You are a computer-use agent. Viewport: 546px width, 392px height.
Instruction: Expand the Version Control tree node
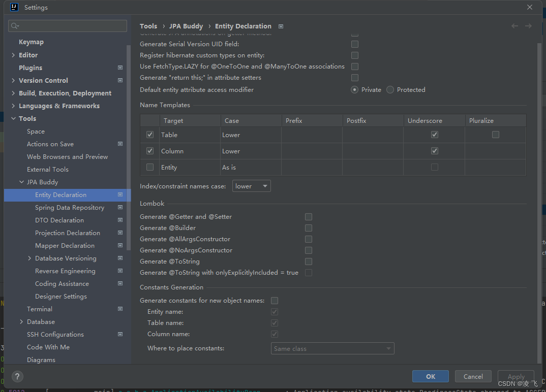[13, 80]
